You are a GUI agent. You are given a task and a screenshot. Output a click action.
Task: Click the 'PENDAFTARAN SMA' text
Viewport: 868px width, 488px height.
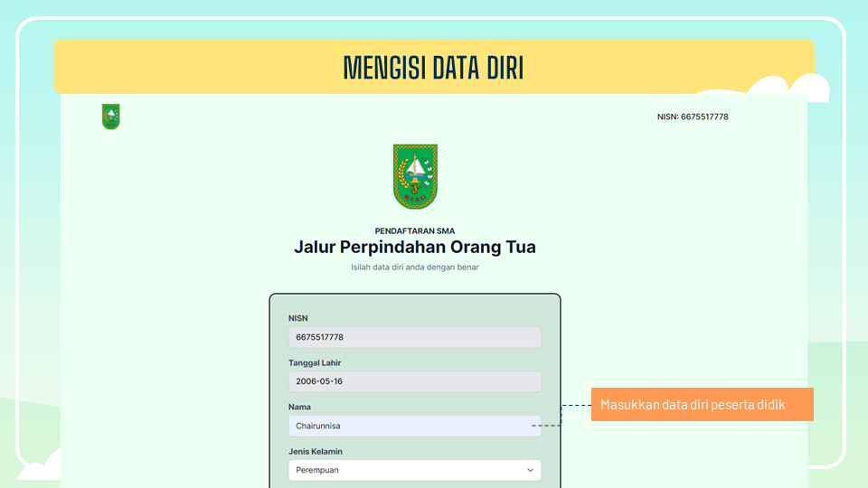[414, 231]
